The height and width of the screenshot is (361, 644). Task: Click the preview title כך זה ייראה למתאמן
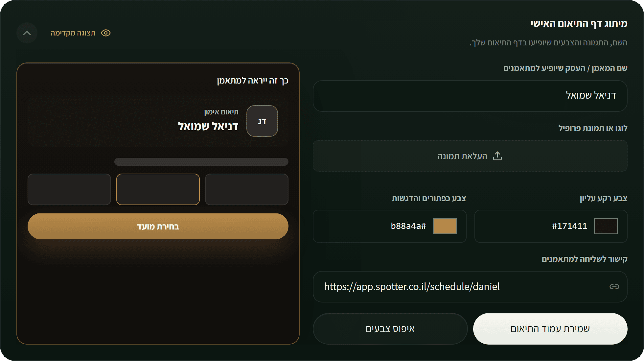(253, 81)
